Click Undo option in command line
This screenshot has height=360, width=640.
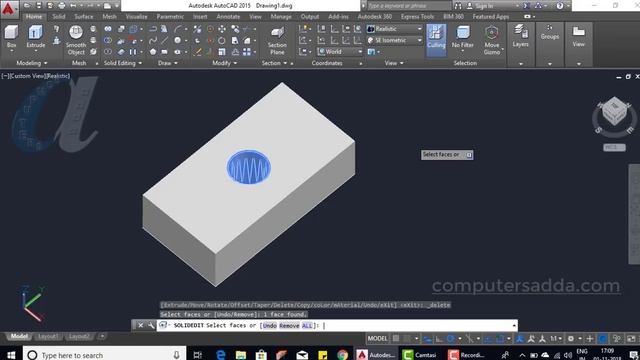(270, 325)
